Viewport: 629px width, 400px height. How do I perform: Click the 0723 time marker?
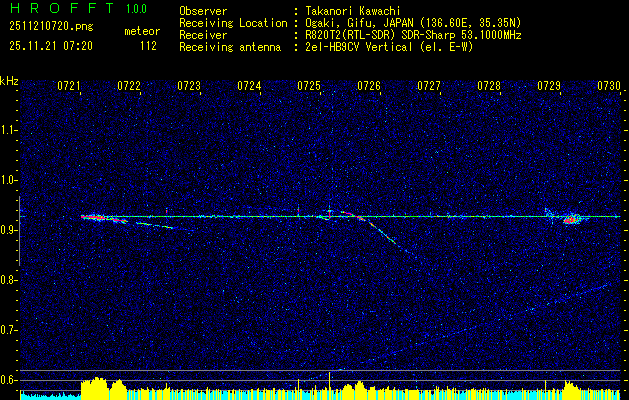[189, 86]
